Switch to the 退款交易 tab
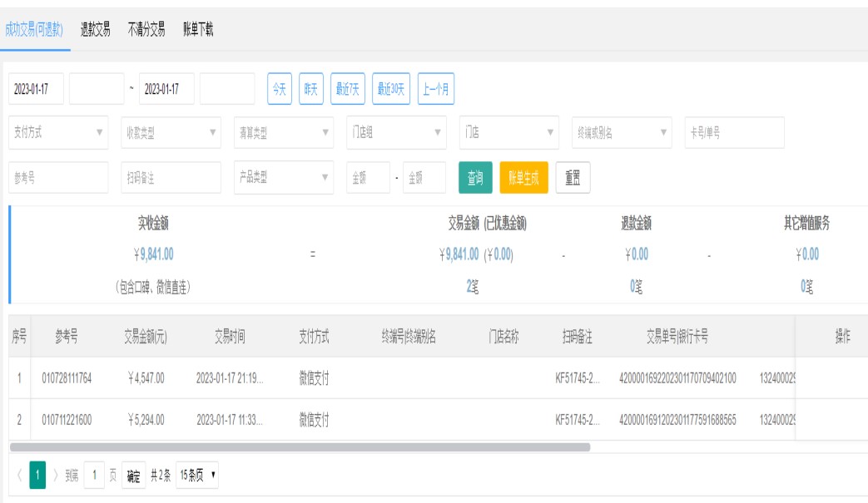 (96, 29)
